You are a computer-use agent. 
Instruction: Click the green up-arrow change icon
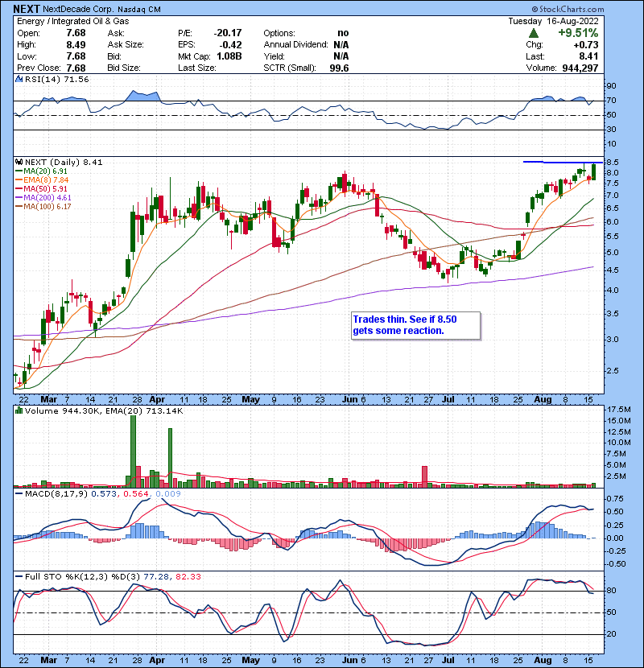533,33
